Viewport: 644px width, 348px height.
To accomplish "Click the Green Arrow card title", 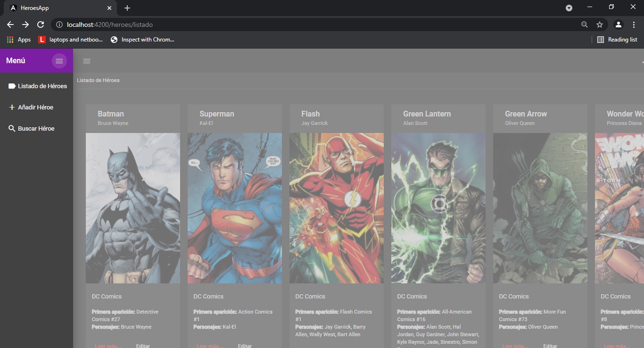I will point(526,114).
